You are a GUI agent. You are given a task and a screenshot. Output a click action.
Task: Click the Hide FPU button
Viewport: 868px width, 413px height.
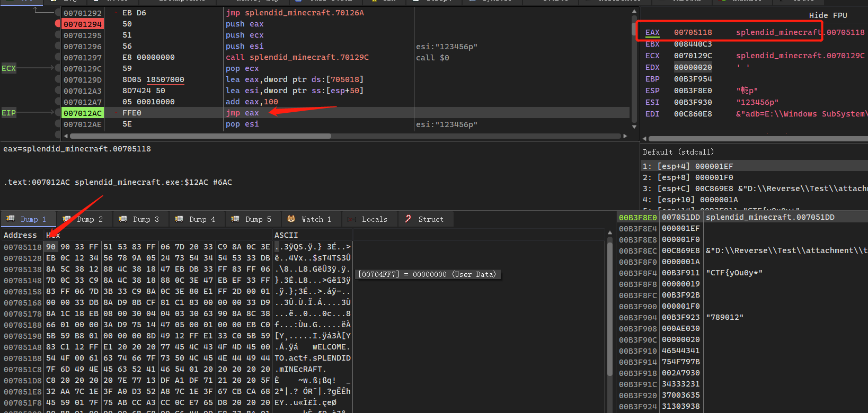pyautogui.click(x=828, y=15)
